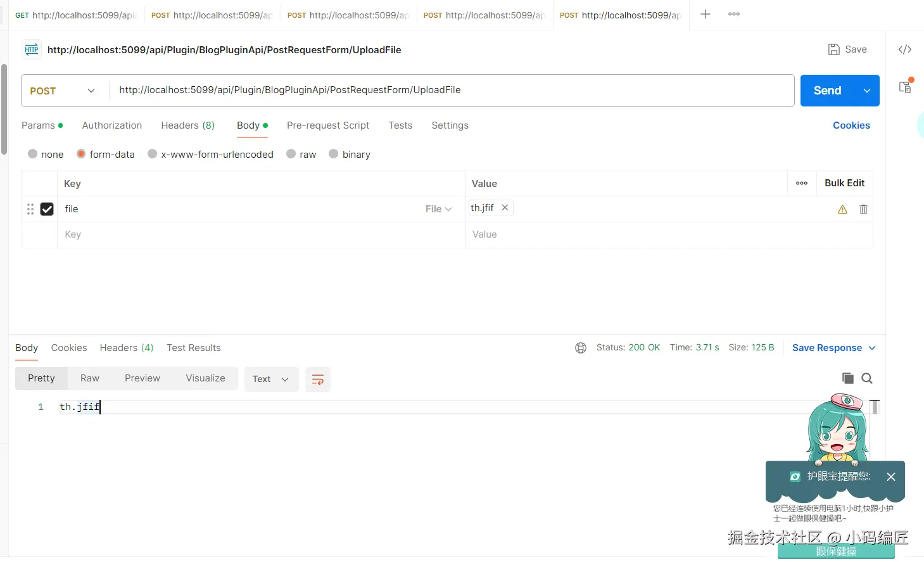This screenshot has width=924, height=562.
Task: Expand Save Response dropdown arrow
Action: pyautogui.click(x=872, y=348)
